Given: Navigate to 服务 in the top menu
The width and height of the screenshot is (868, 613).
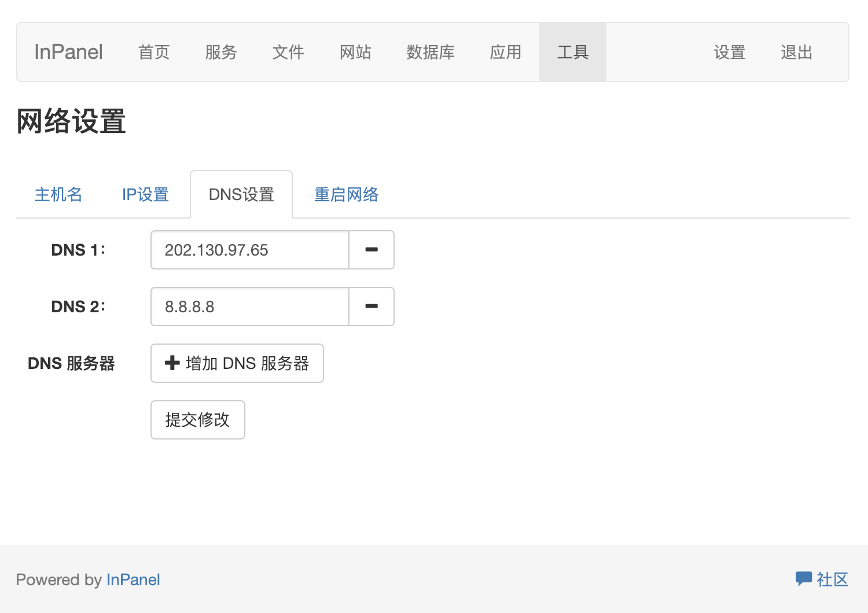Looking at the screenshot, I should (220, 52).
